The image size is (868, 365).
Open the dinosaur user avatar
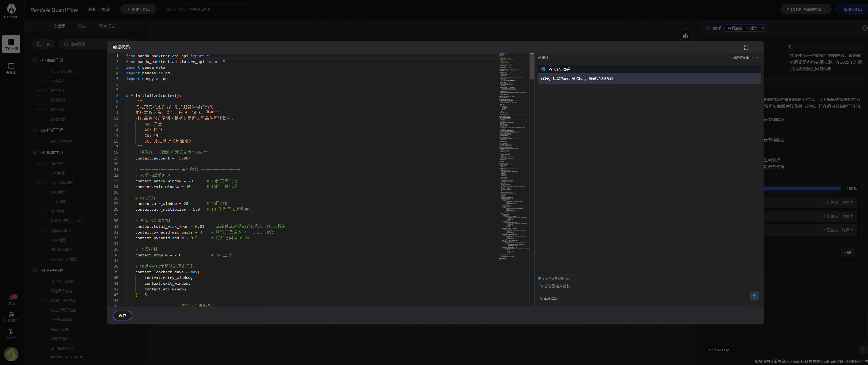tap(11, 354)
